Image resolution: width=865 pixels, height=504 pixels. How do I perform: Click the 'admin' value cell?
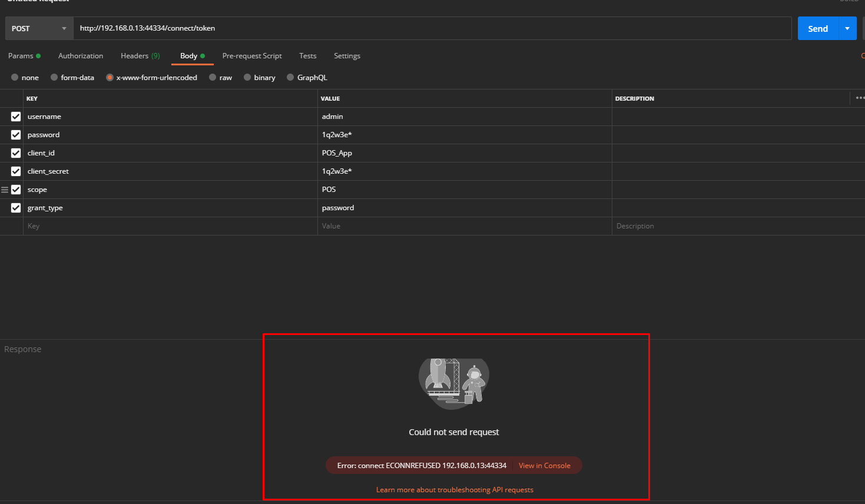[x=465, y=117]
